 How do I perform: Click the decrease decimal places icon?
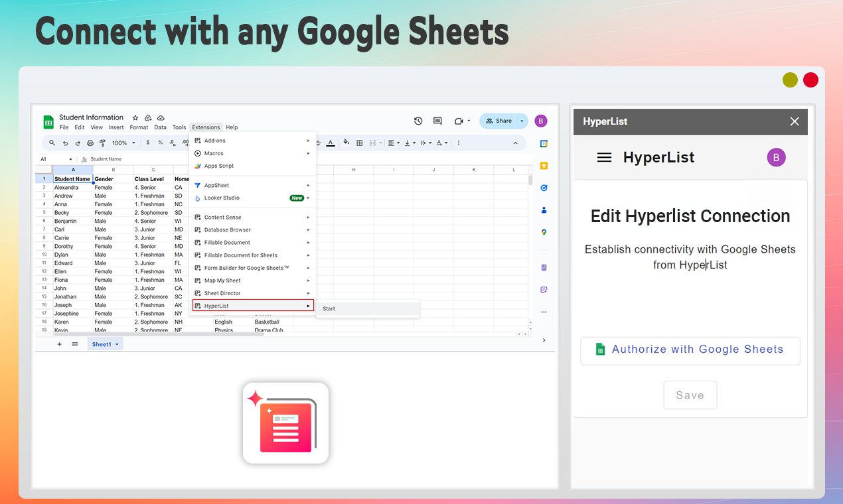click(173, 143)
